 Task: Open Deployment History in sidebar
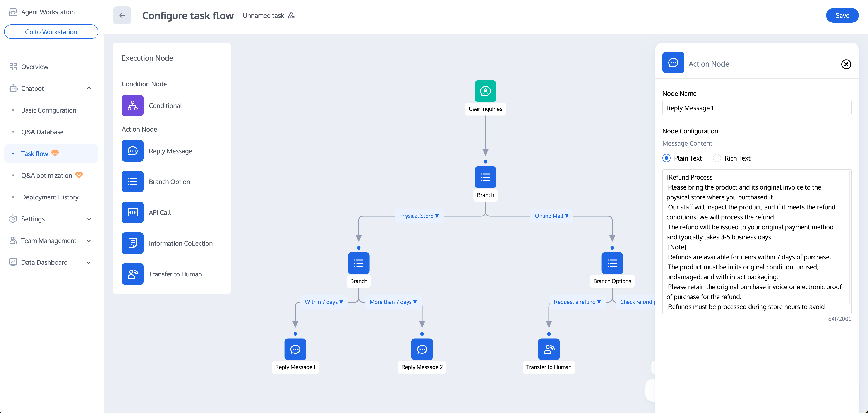click(x=50, y=197)
